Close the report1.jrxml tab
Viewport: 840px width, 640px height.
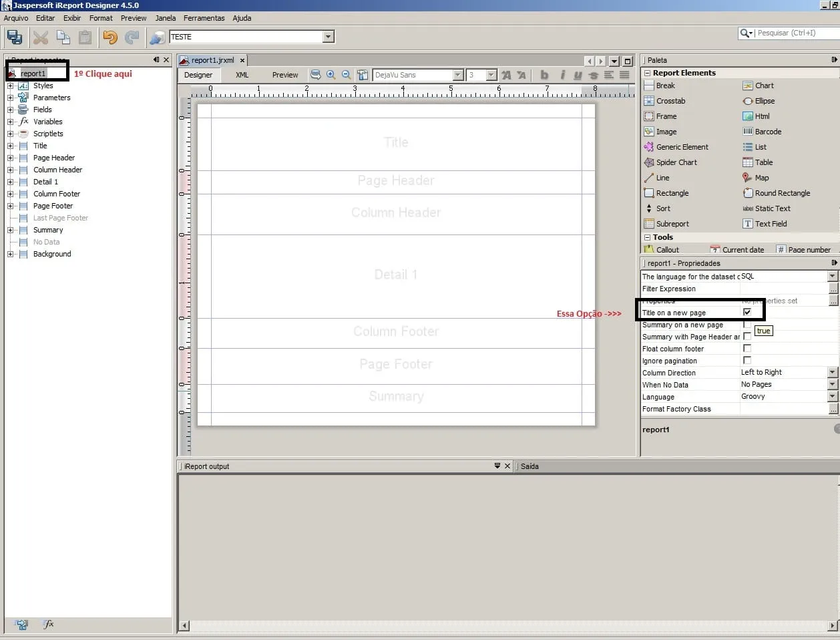coord(242,60)
